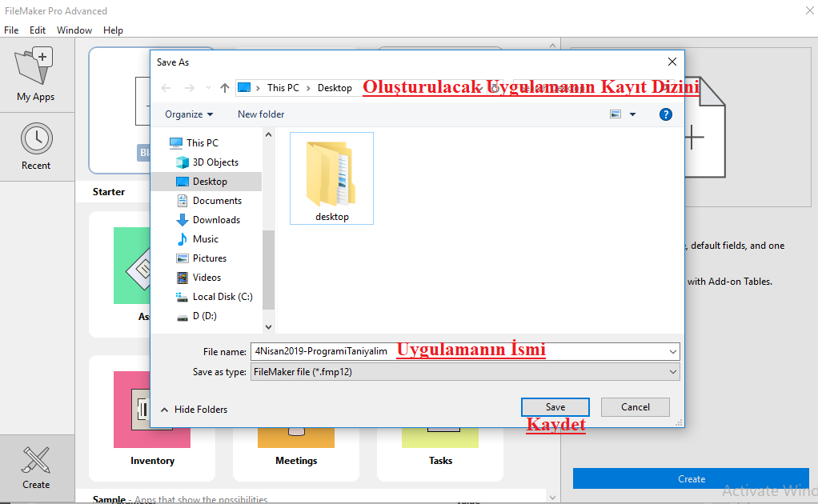Click the This PC icon in address bar

(244, 87)
